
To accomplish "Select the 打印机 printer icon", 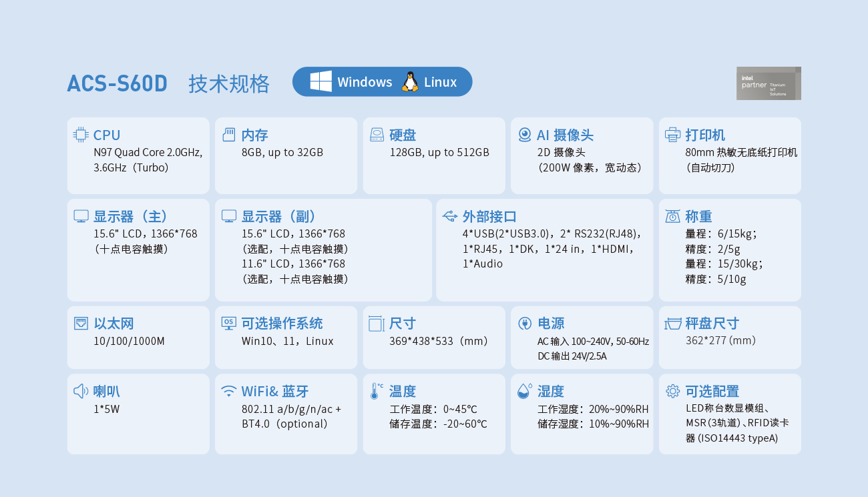I will [673, 134].
